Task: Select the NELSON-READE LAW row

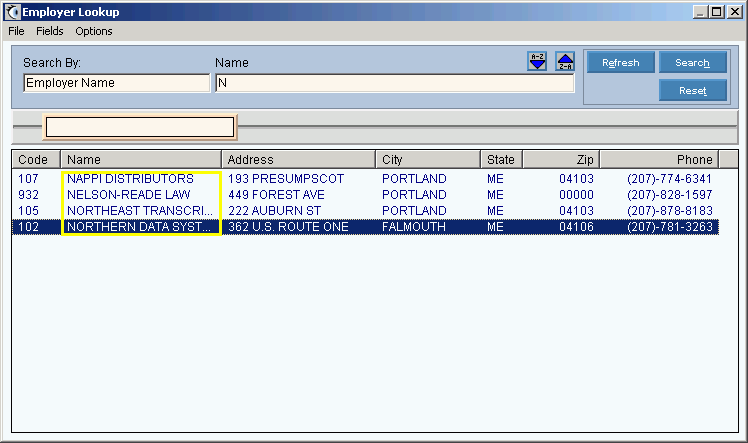Action: 365,195
